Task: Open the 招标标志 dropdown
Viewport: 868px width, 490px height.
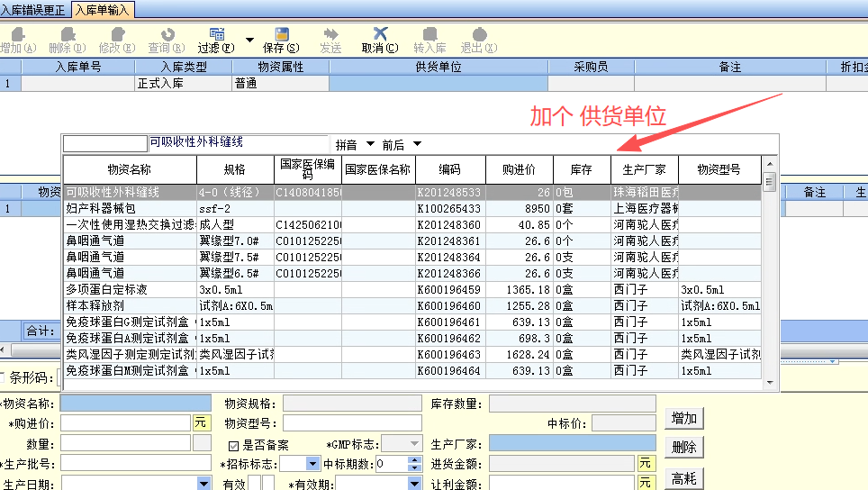Action: coord(312,464)
